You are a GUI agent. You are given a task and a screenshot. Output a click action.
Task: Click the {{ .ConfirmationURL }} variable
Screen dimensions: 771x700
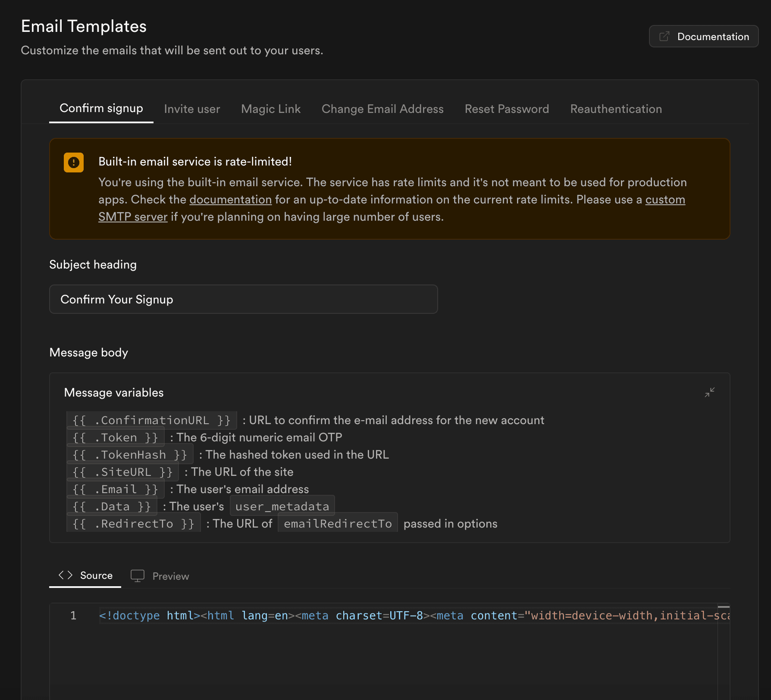(151, 420)
